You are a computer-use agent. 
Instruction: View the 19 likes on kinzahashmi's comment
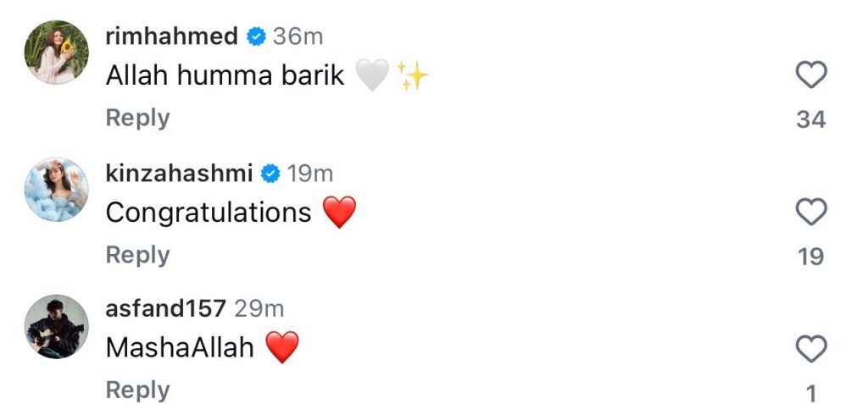(x=811, y=256)
